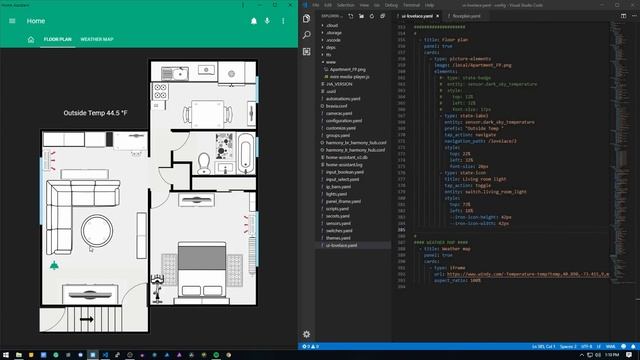Open input_boolean.yaml in Explorer

344,172
